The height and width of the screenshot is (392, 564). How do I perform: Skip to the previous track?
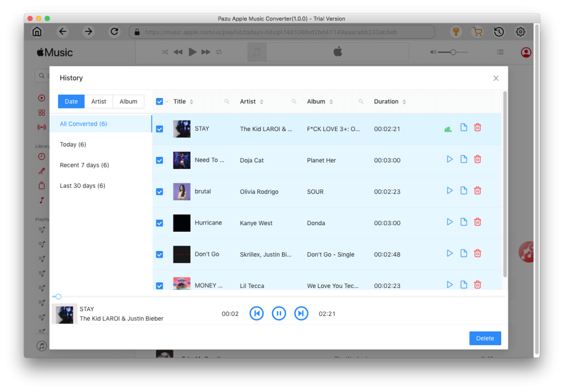[257, 314]
